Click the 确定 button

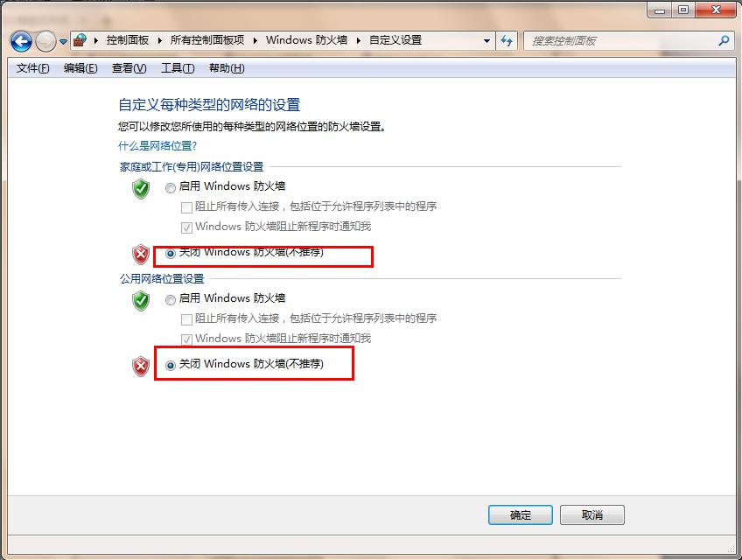520,515
